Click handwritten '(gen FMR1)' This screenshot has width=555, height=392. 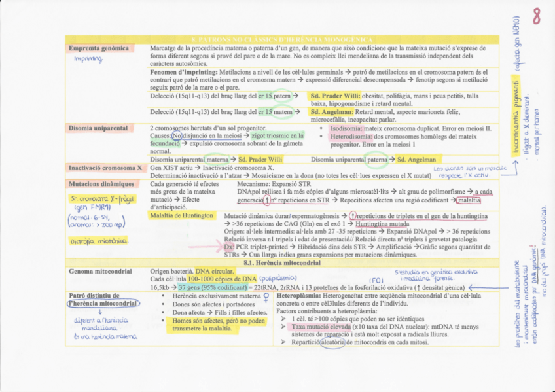pos(93,207)
